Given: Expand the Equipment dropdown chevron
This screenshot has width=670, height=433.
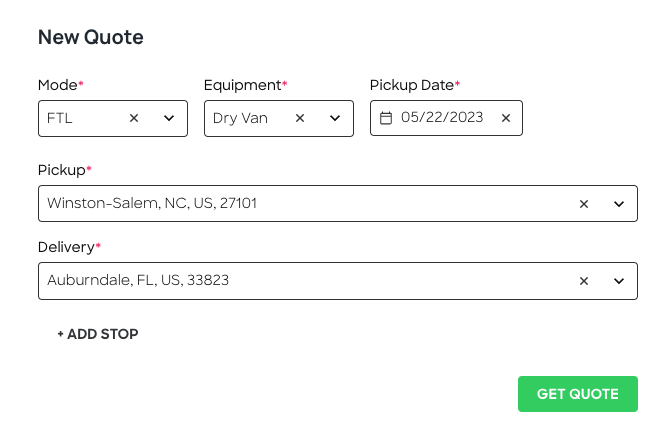Looking at the screenshot, I should pyautogui.click(x=335, y=118).
